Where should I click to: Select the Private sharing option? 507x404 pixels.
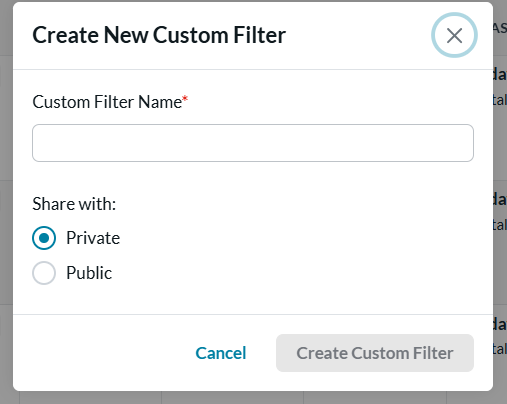coord(44,238)
